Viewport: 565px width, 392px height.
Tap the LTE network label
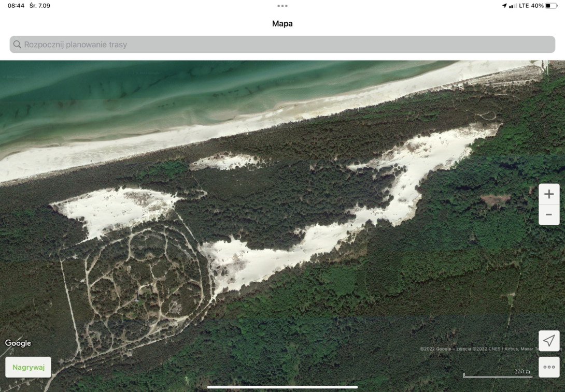524,6
